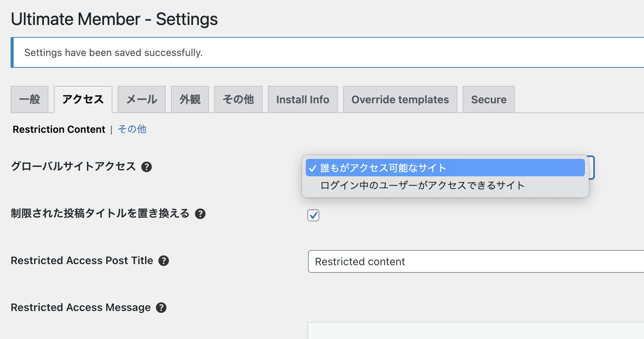Click the Restricted Access Message editor area

pos(476,331)
